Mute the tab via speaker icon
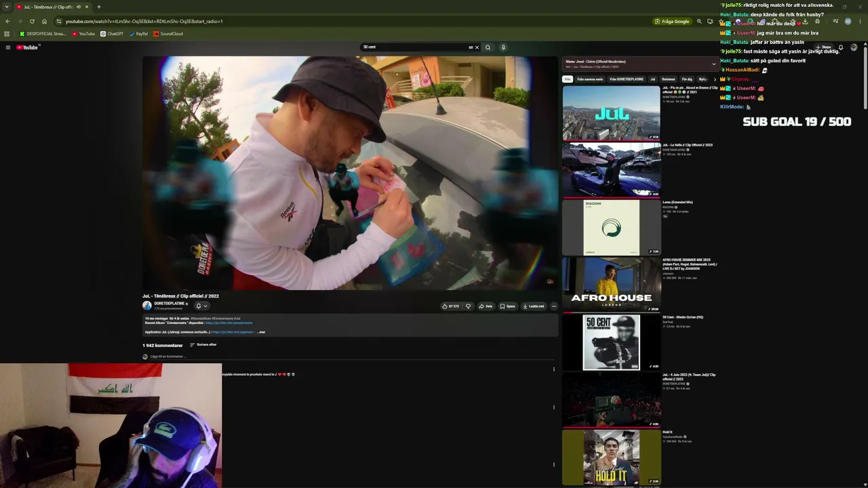This screenshot has height=488, width=868. coord(79,7)
